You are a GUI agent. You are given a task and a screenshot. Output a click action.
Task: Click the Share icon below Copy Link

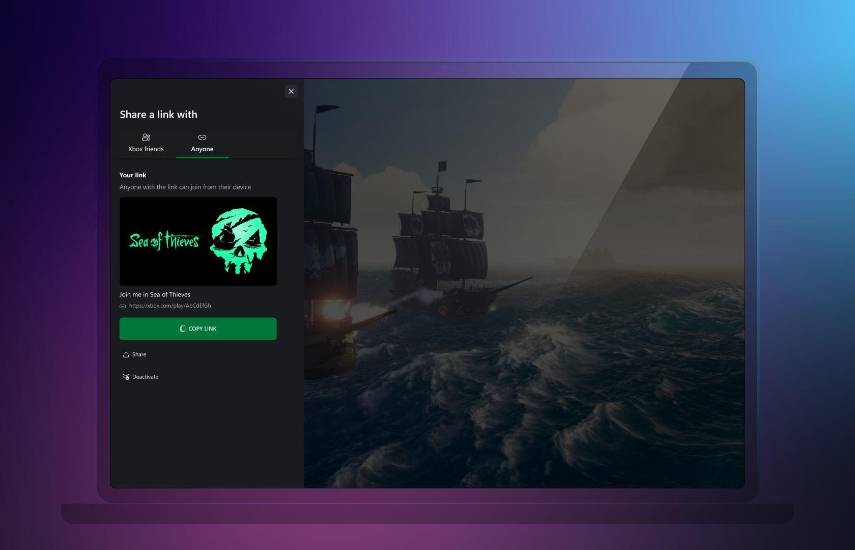click(125, 355)
